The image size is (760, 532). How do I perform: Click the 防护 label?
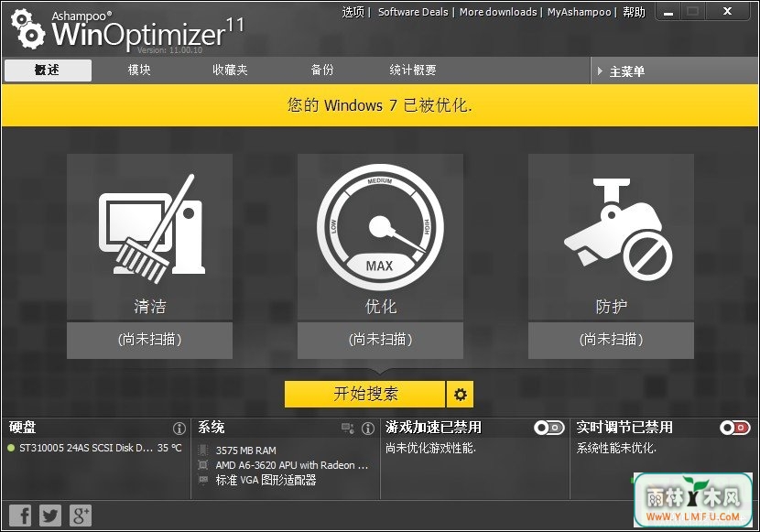[x=611, y=306]
